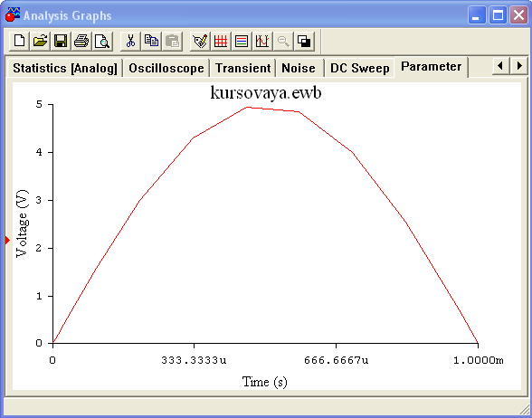Image resolution: width=532 pixels, height=418 pixels.
Task: Click the red triangle marker at left edge
Action: (x=7, y=241)
